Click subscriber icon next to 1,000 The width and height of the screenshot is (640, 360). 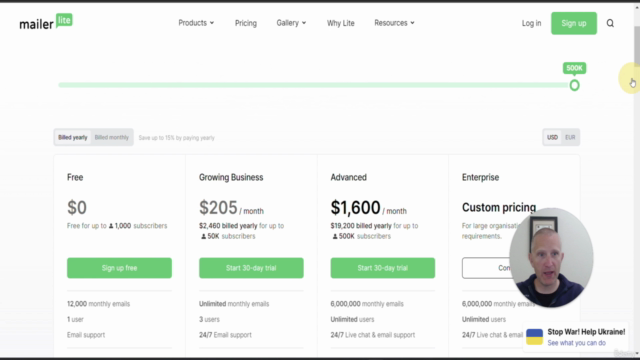click(111, 226)
